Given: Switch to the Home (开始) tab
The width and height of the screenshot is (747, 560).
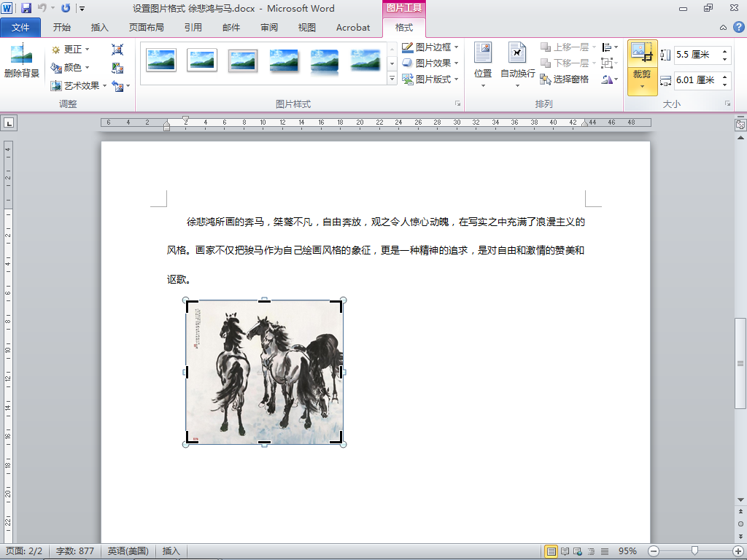Looking at the screenshot, I should coord(62,28).
